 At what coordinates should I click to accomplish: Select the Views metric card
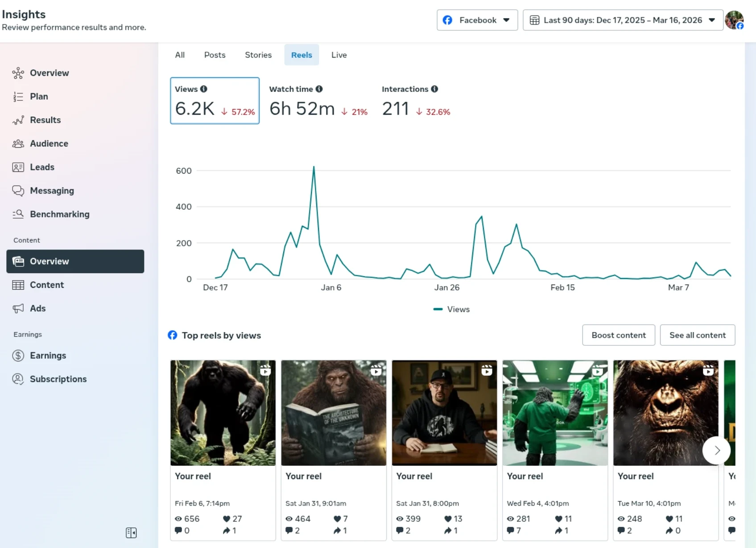point(215,101)
